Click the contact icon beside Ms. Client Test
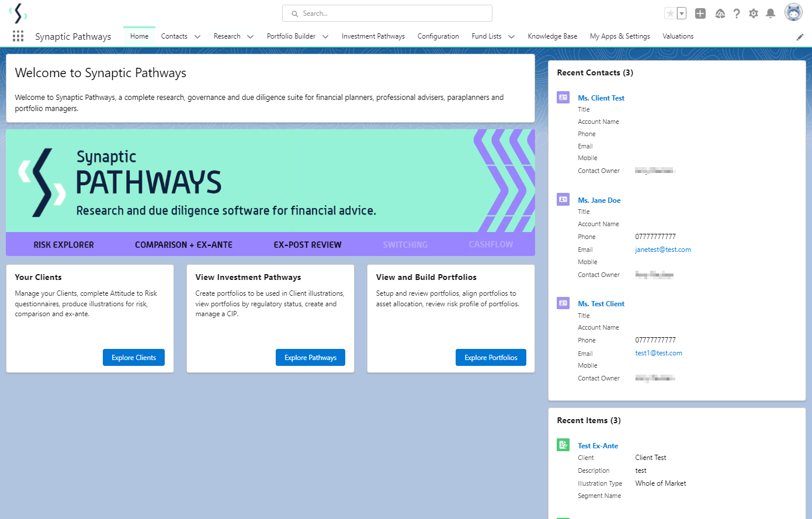812x519 pixels. [563, 98]
